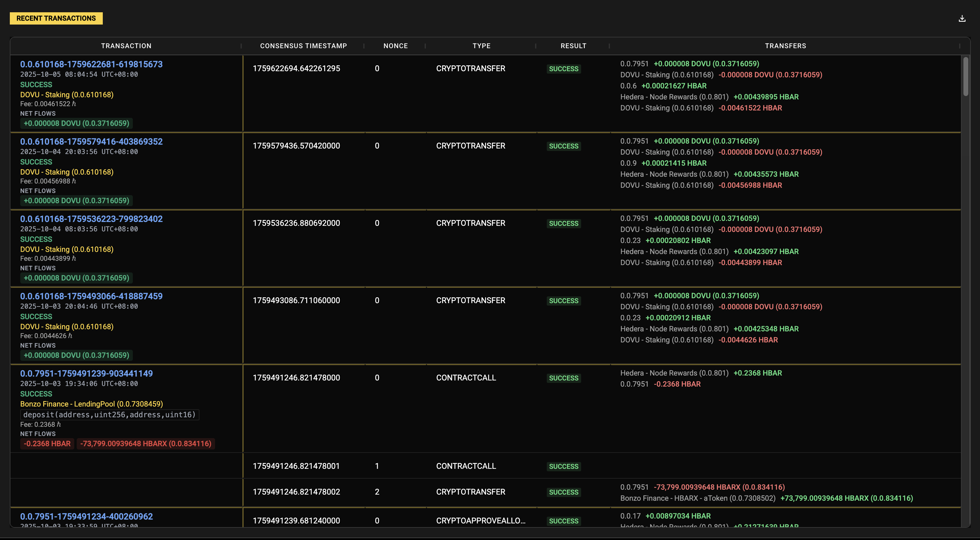Select the RECENT TRANSACTIONS label
The height and width of the screenshot is (540, 980).
tap(56, 18)
